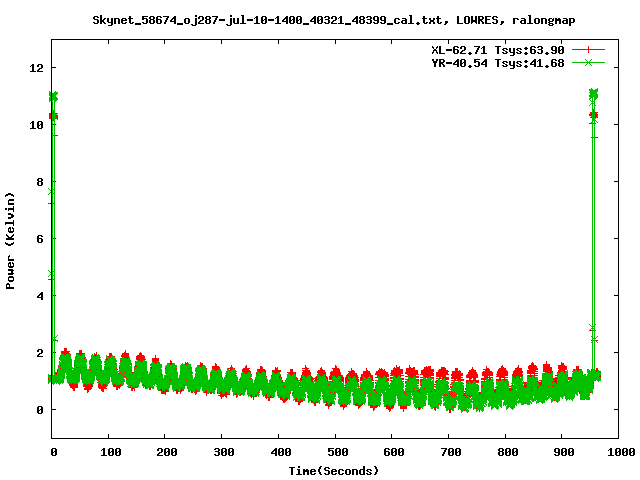Select the YR-40.54 Tsys:41.68 legend label
Viewport: 640px width, 480px height.
point(498,63)
